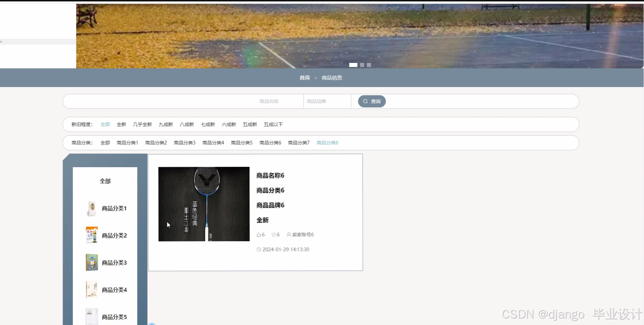Image resolution: width=644 pixels, height=325 pixels.
Task: Select 商品分类6 in the top filter row
Action: point(270,143)
